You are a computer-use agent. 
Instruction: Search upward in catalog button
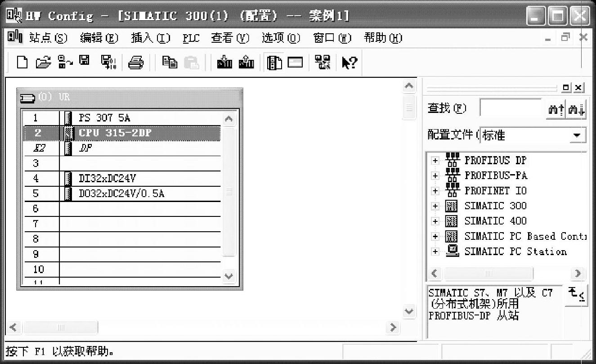click(556, 109)
